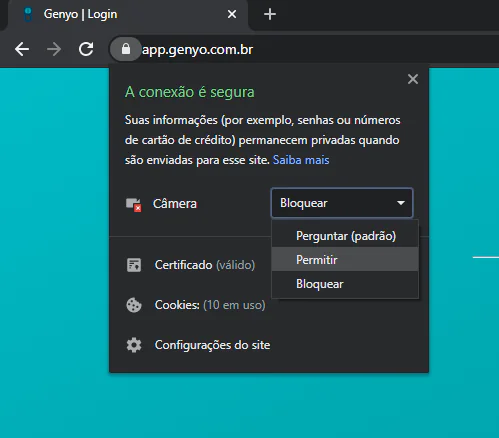Close the Genyo Login tab
499x438 pixels.
pyautogui.click(x=232, y=14)
